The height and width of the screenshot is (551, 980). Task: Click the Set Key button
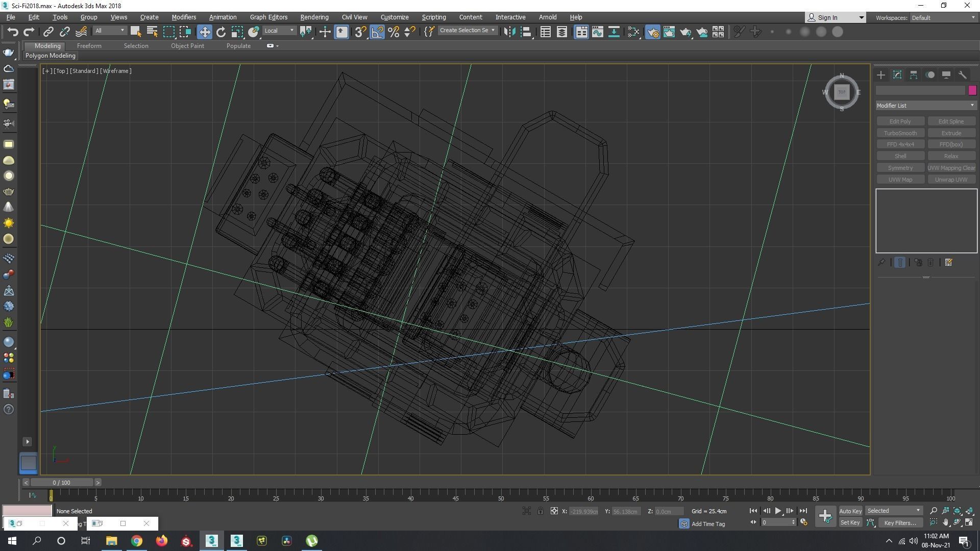[850, 522]
